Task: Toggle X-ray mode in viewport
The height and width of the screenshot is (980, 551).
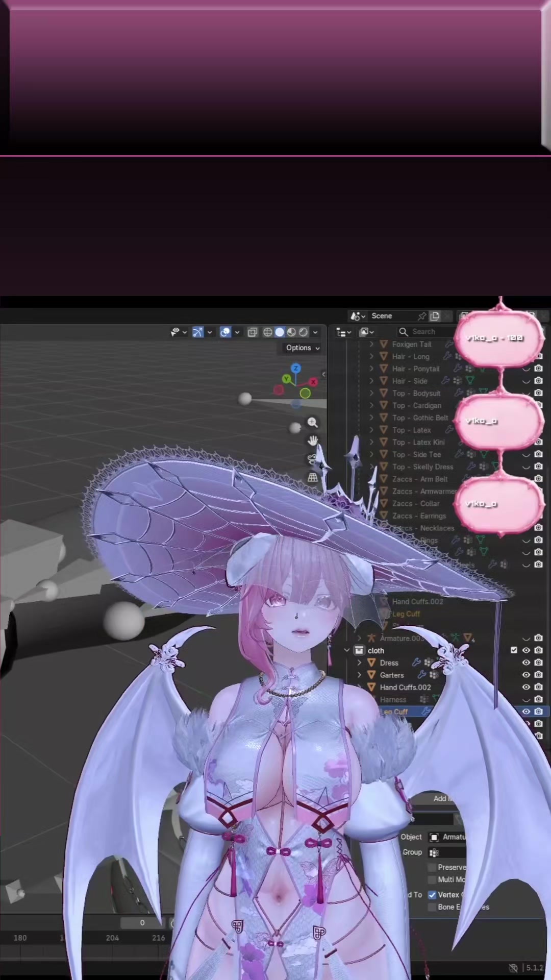Action: click(x=252, y=332)
